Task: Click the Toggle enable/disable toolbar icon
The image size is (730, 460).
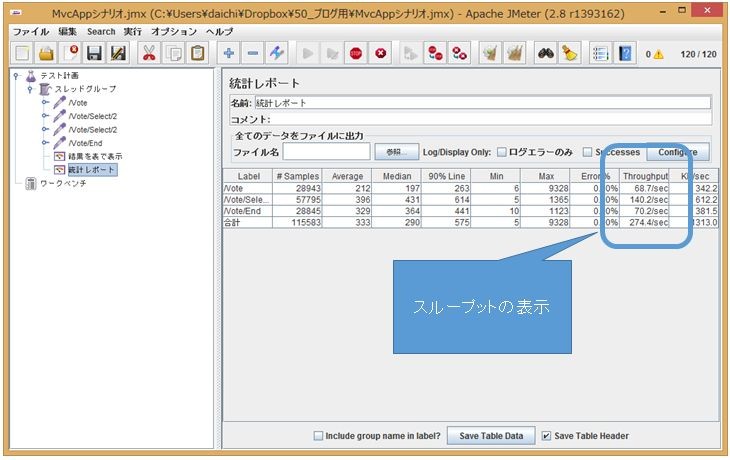Action: [x=277, y=54]
